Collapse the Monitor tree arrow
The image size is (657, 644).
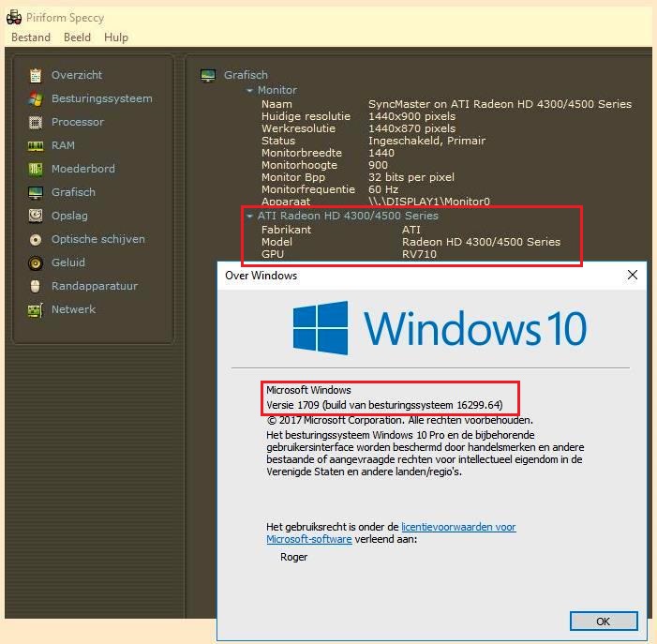click(x=249, y=91)
